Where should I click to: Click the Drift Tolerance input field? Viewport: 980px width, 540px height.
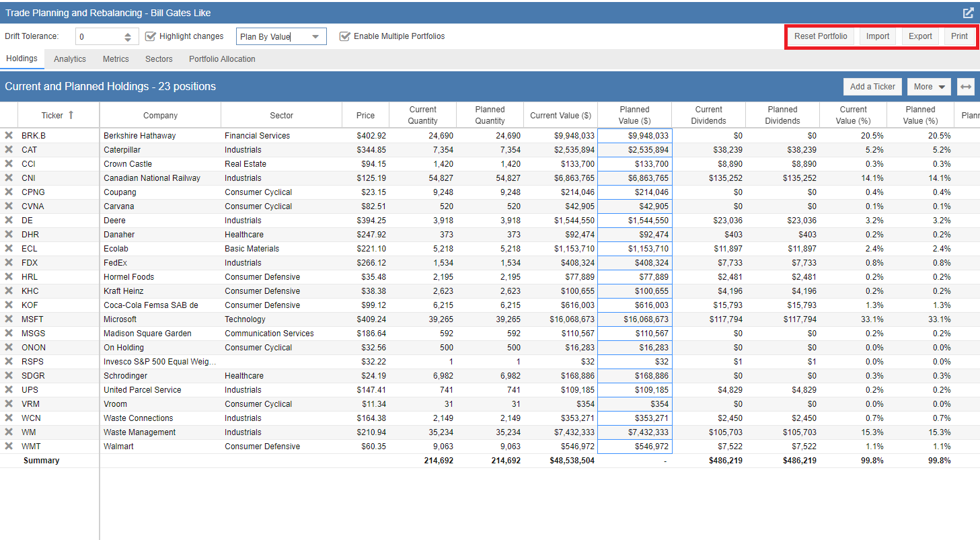click(100, 36)
